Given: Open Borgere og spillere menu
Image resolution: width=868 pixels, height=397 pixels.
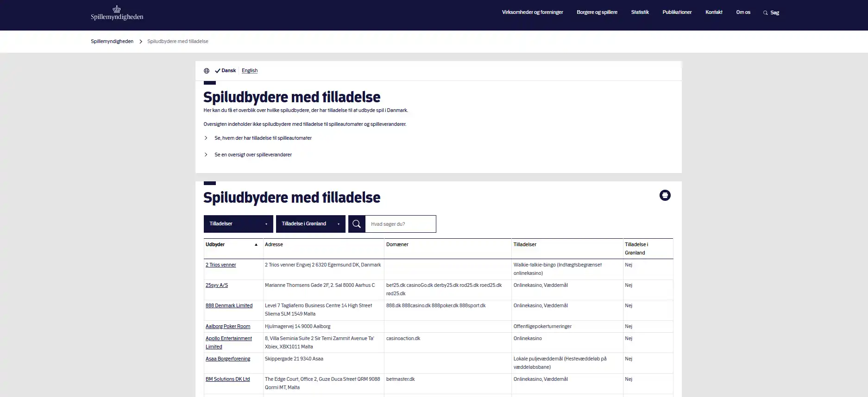Looking at the screenshot, I should click(597, 12).
